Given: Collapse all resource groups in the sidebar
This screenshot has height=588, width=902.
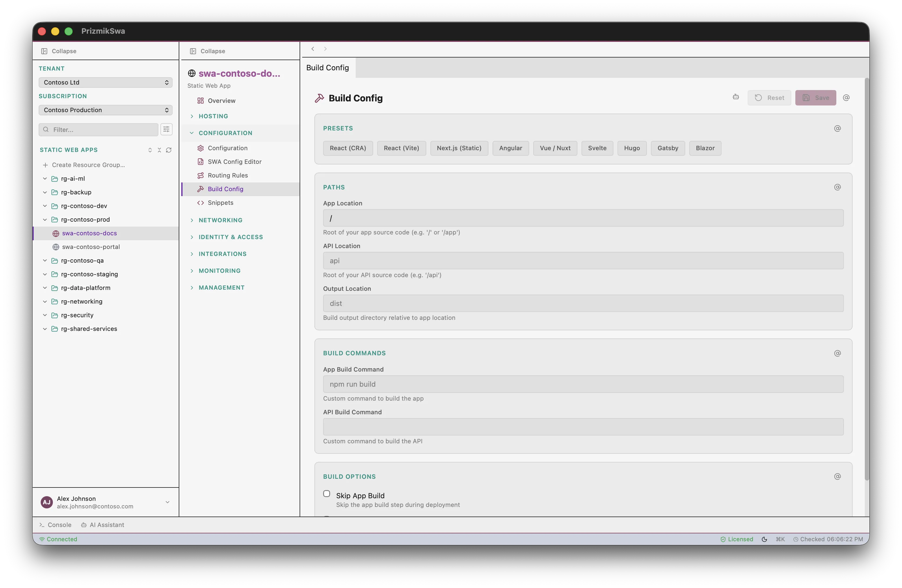Looking at the screenshot, I should 159,150.
